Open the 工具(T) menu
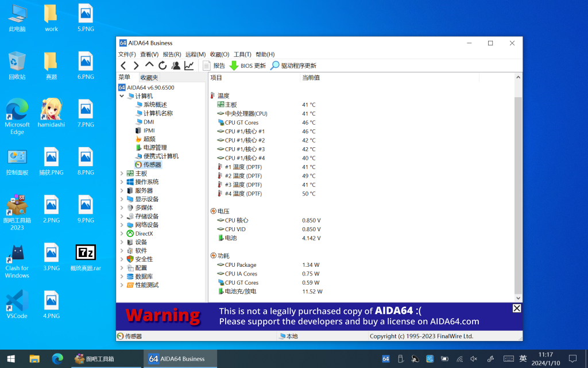 click(242, 55)
